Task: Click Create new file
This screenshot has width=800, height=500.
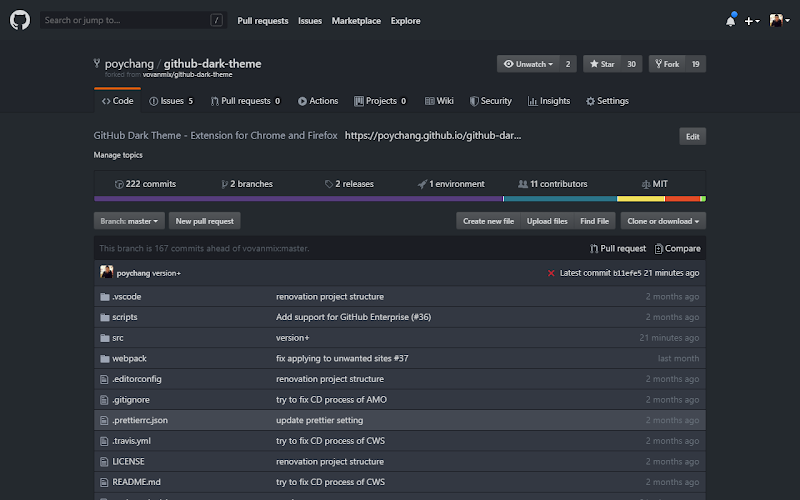Action: coord(488,221)
